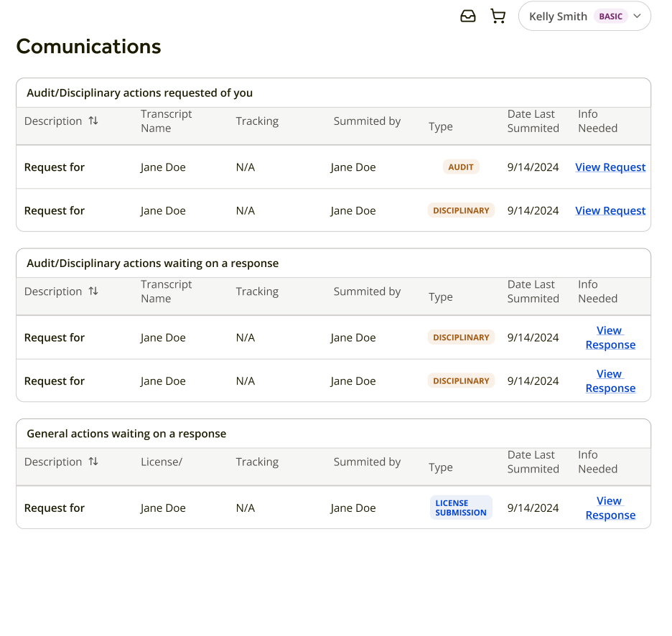Open View Response for the License Submission row
Screen dimensions: 672x636
(x=610, y=508)
